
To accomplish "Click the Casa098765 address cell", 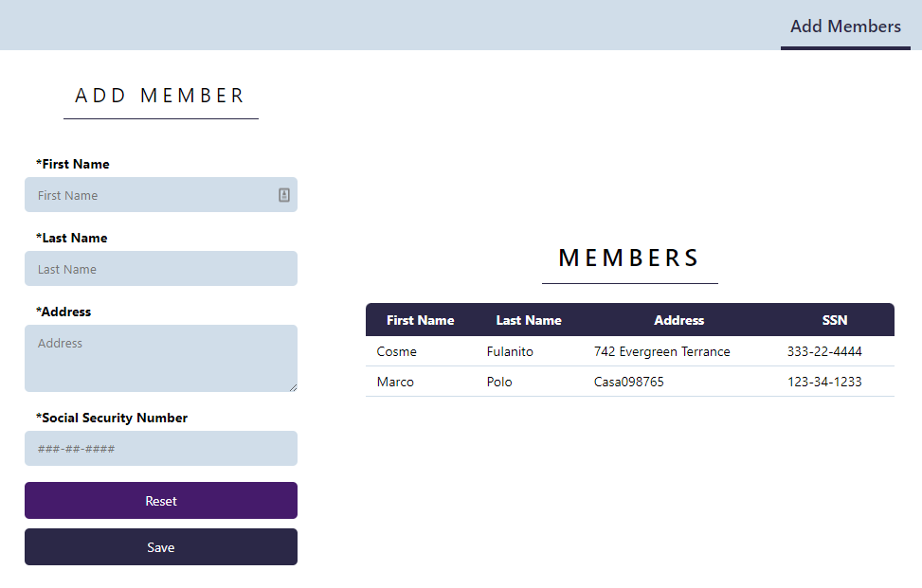I will click(x=629, y=382).
